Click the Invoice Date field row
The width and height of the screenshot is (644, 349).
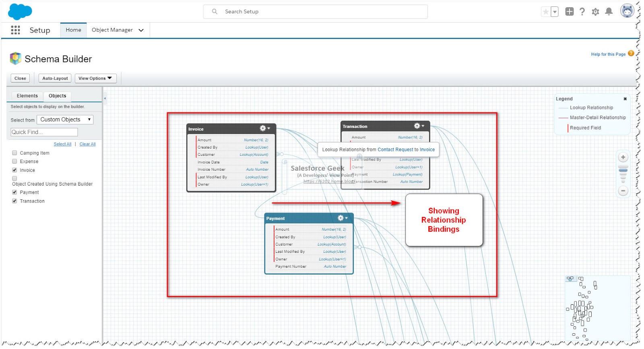(233, 162)
